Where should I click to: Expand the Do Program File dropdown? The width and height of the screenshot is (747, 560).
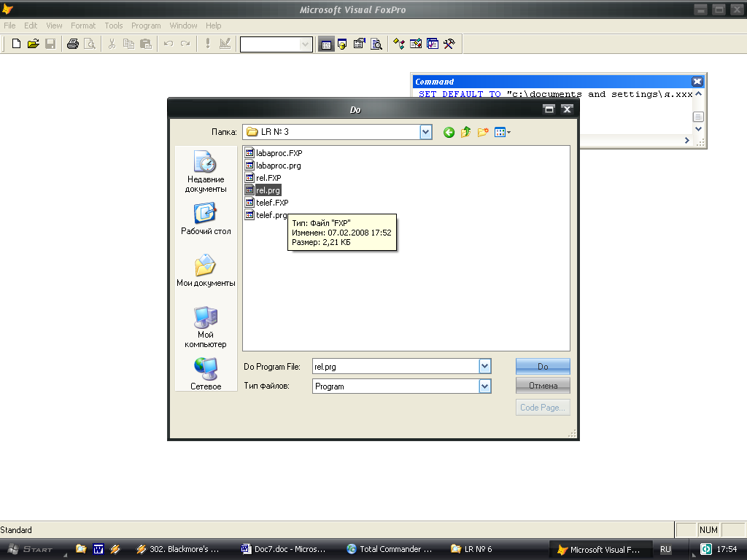click(x=485, y=367)
